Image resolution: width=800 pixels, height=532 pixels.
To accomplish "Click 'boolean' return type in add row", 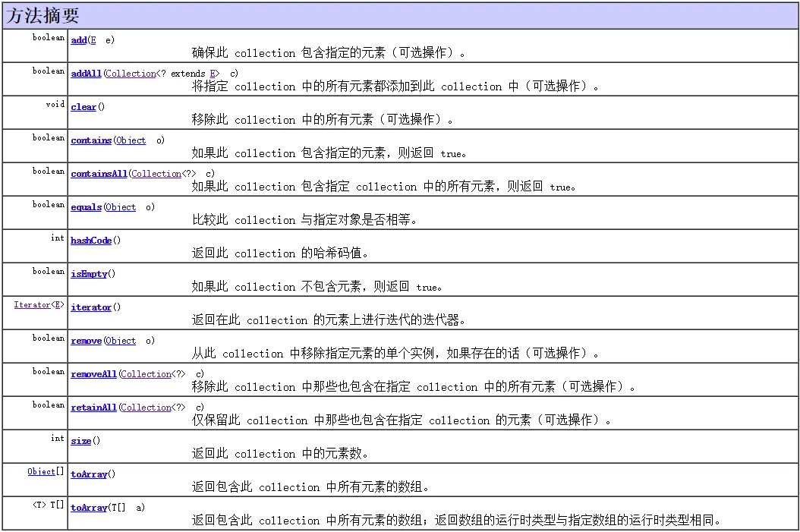I will (49, 38).
